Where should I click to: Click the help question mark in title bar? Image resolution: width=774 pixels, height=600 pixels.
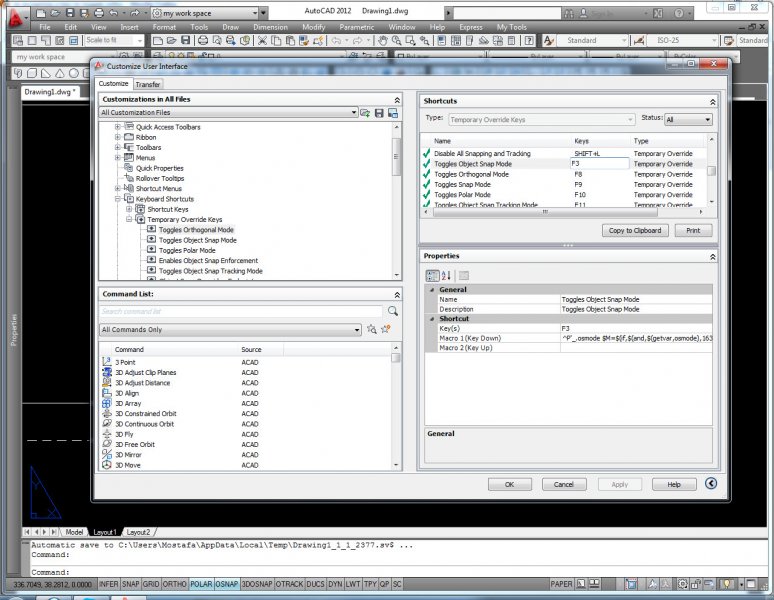pyautogui.click(x=679, y=13)
